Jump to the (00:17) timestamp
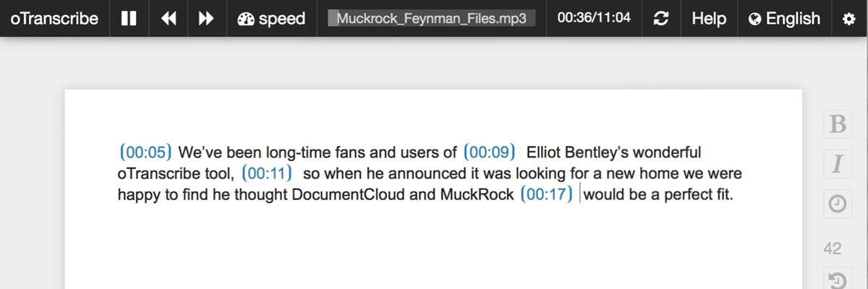868x289 pixels. pyautogui.click(x=547, y=194)
